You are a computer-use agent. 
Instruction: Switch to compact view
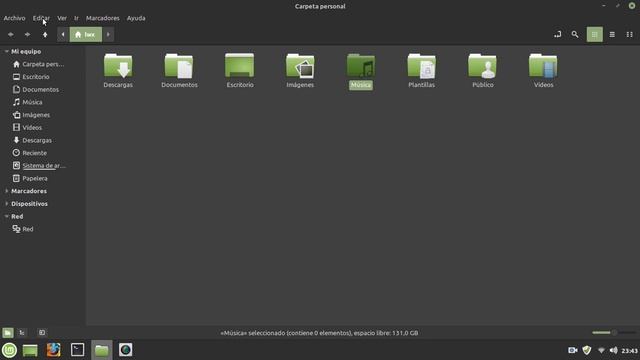(629, 35)
